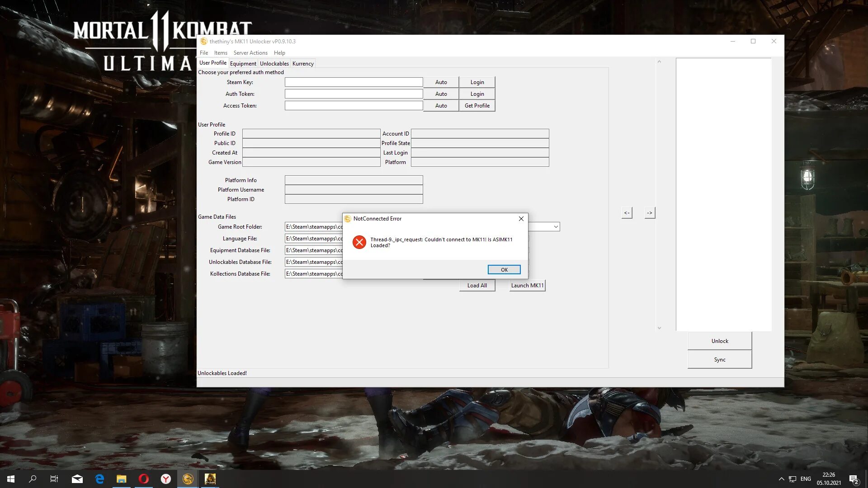Click the Platform field beside Game Version
868x488 pixels.
pyautogui.click(x=480, y=162)
